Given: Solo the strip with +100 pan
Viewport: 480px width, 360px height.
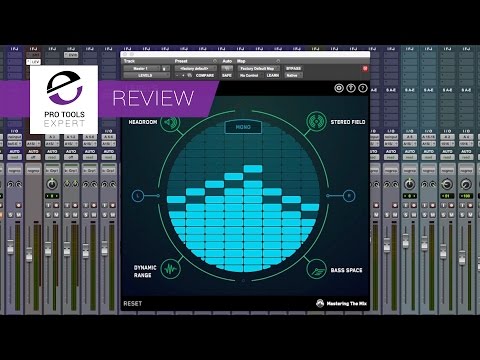Looking at the screenshot, I should (x=462, y=215).
